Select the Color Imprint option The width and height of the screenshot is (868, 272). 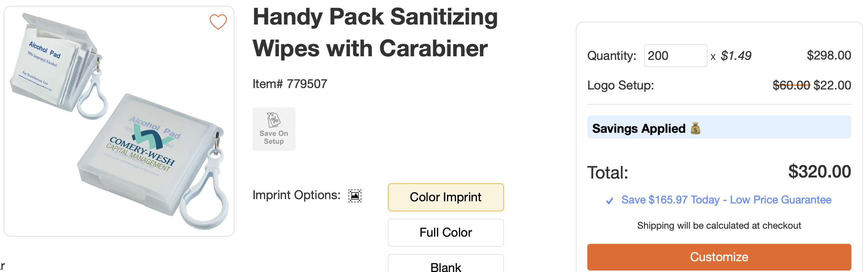pos(446,197)
